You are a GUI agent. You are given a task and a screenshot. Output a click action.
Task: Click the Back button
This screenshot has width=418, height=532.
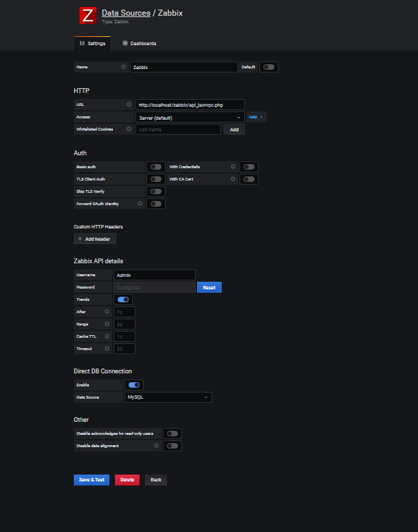[156, 480]
